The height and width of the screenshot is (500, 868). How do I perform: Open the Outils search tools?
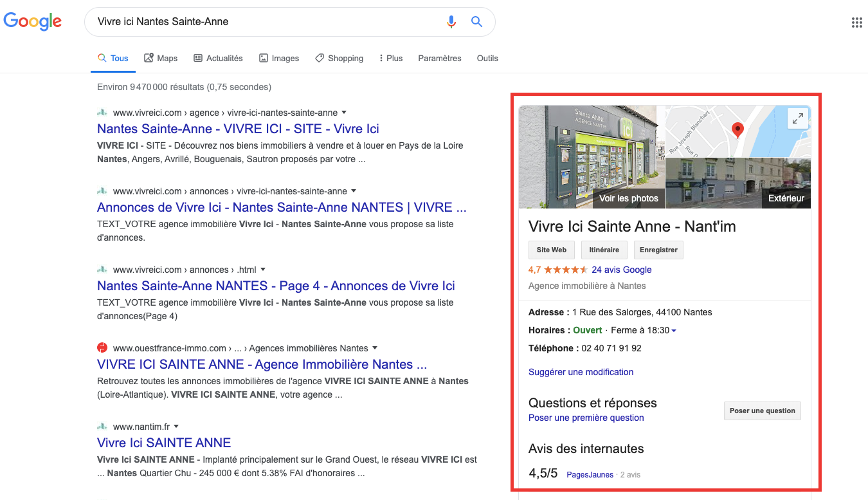click(487, 58)
